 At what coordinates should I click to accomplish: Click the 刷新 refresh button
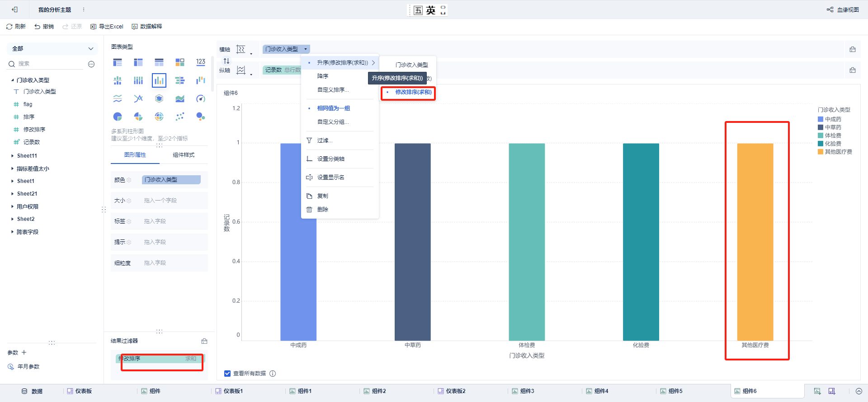tap(16, 27)
